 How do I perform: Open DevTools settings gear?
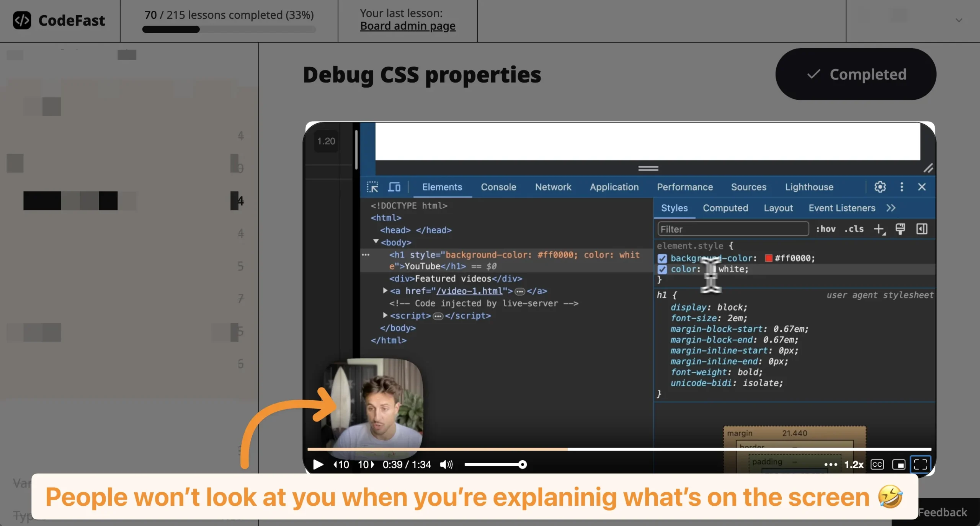point(880,187)
